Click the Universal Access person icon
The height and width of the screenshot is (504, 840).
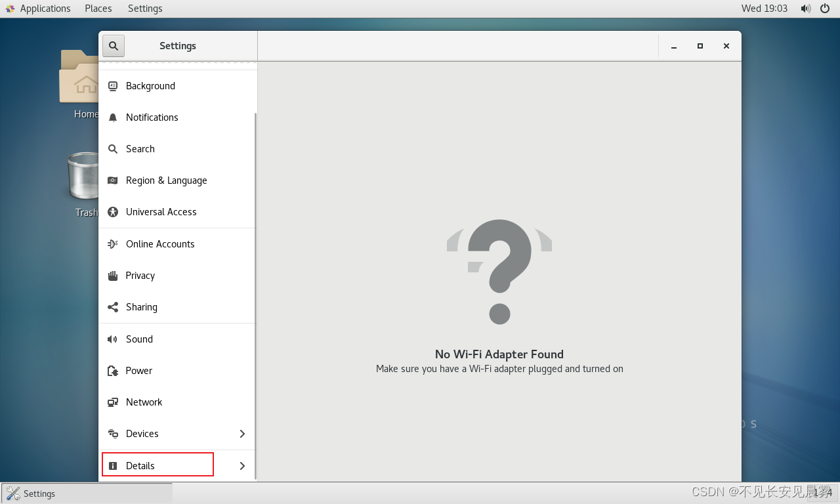(113, 212)
